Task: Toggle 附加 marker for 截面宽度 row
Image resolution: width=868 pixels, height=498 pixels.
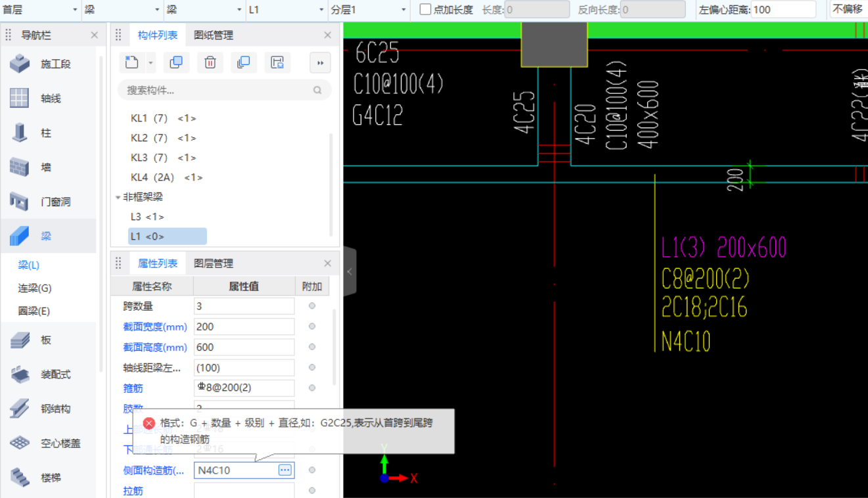Action: pos(312,327)
